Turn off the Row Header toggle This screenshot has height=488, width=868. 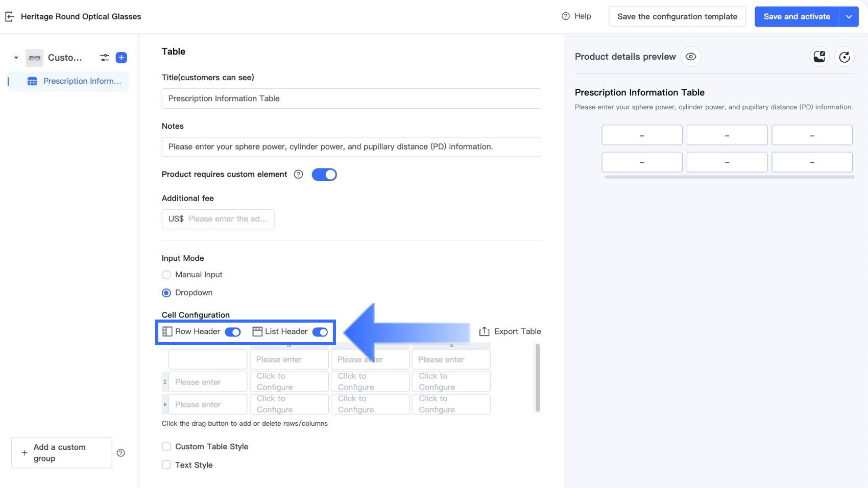coord(233,332)
